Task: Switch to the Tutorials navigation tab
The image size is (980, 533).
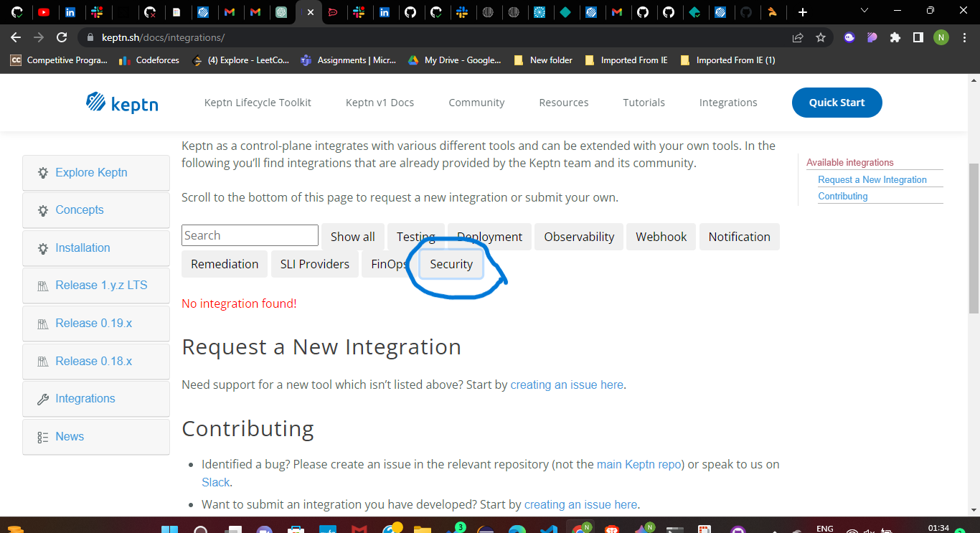Action: pyautogui.click(x=644, y=102)
